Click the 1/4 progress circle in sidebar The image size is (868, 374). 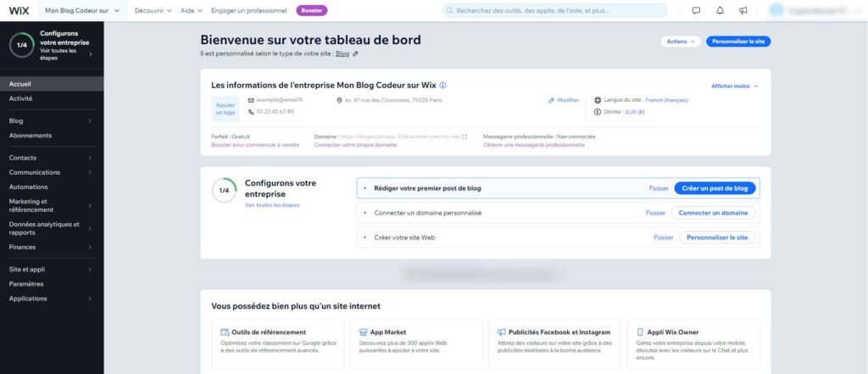(x=22, y=45)
